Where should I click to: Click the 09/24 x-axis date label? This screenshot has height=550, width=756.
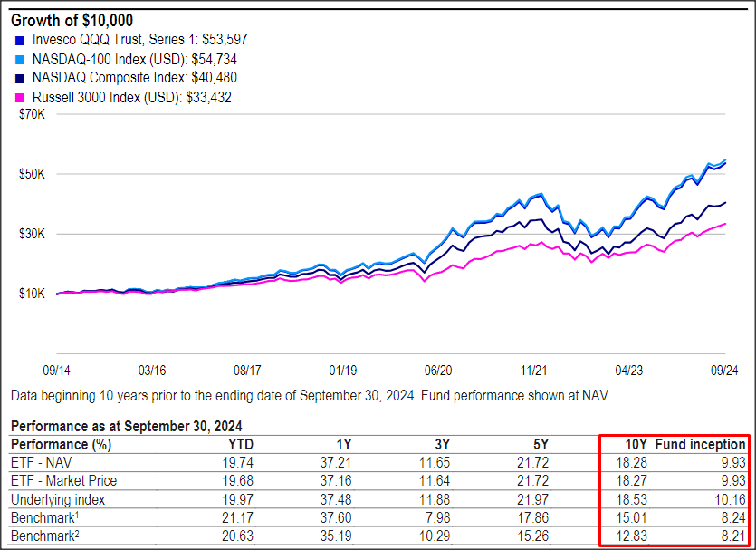(724, 371)
